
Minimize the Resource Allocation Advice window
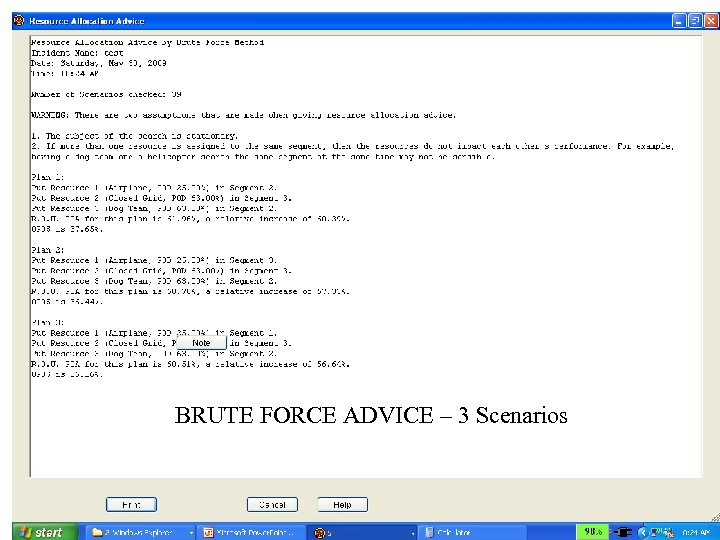pos(679,21)
